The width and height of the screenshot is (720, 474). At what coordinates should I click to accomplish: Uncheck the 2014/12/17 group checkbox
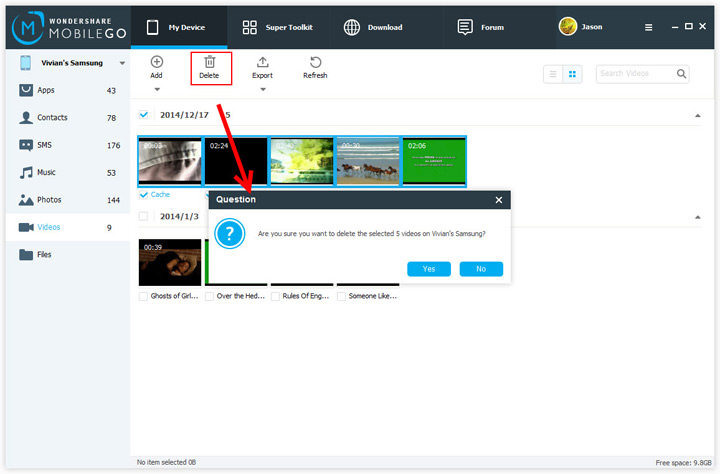(144, 114)
